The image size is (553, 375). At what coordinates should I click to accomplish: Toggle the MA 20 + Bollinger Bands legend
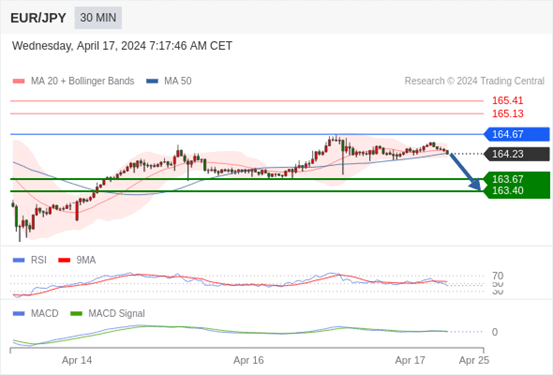[x=73, y=81]
